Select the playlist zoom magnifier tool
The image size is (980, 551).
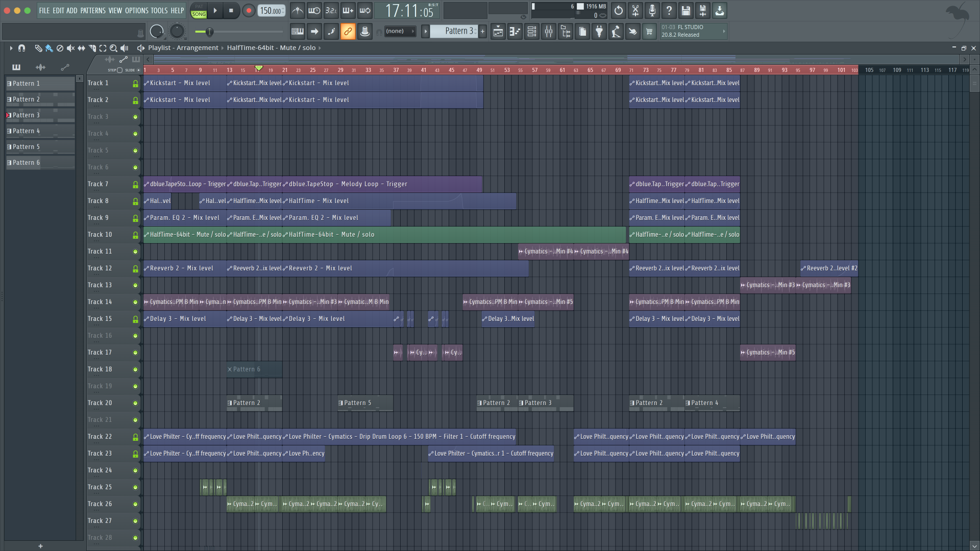pyautogui.click(x=113, y=48)
